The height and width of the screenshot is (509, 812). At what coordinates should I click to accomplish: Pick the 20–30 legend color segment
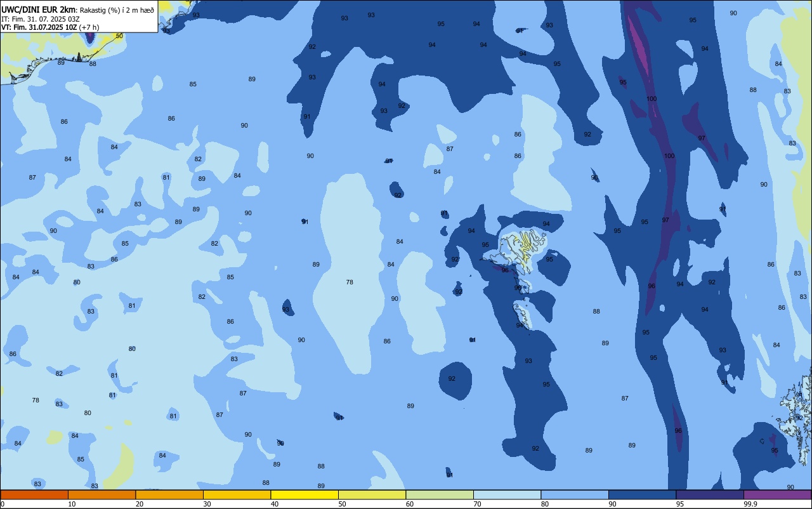(169, 494)
